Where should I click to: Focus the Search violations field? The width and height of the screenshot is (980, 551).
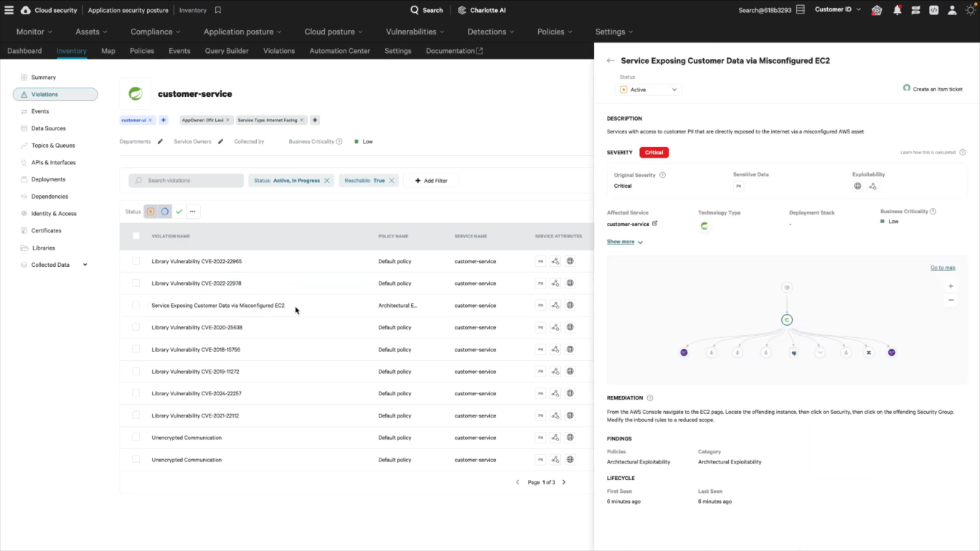[186, 181]
